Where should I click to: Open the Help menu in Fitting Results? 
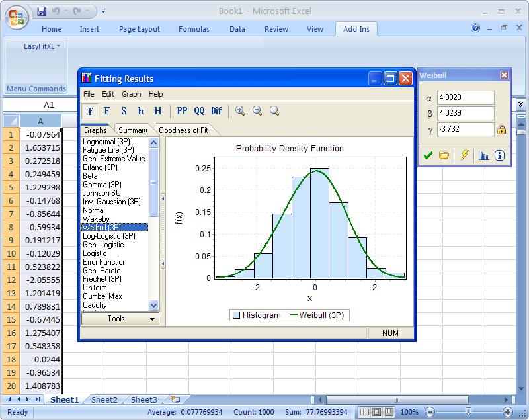pos(156,94)
